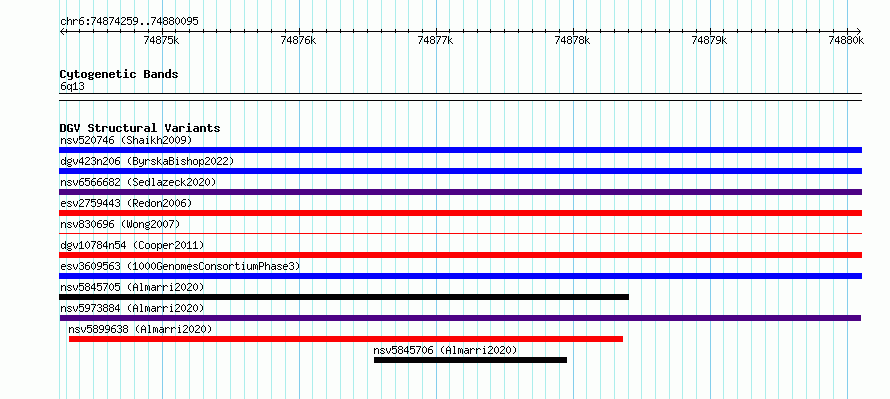Click the nsv520746 (Shaikh2009) variant label
Screen dimensions: 890x399
pos(126,140)
